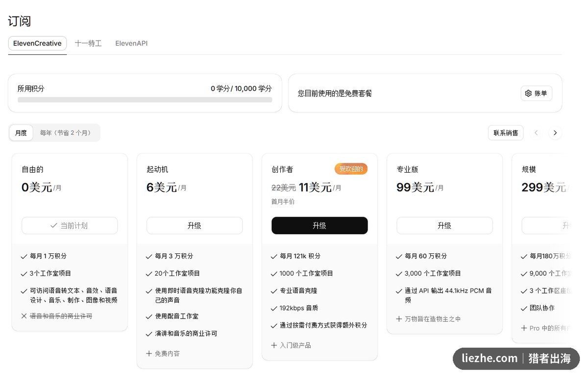The width and height of the screenshot is (588, 378).
Task: Expand 万物皆在造物主之中 in 专业版 plan
Action: click(428, 319)
